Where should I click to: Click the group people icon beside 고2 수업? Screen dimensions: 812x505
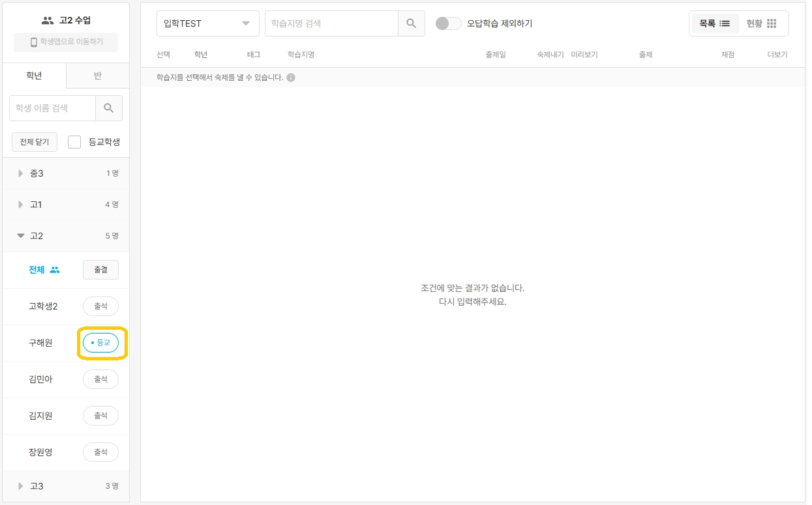pos(48,21)
